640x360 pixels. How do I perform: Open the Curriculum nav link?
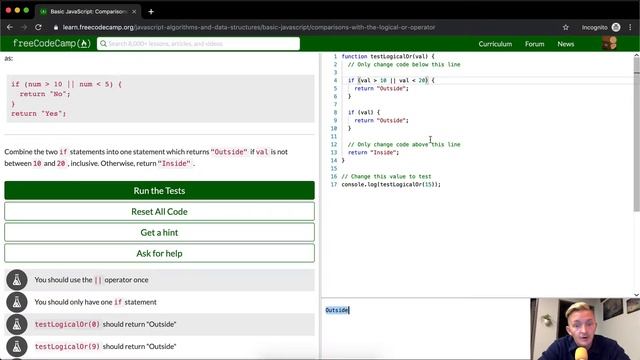[x=495, y=44]
